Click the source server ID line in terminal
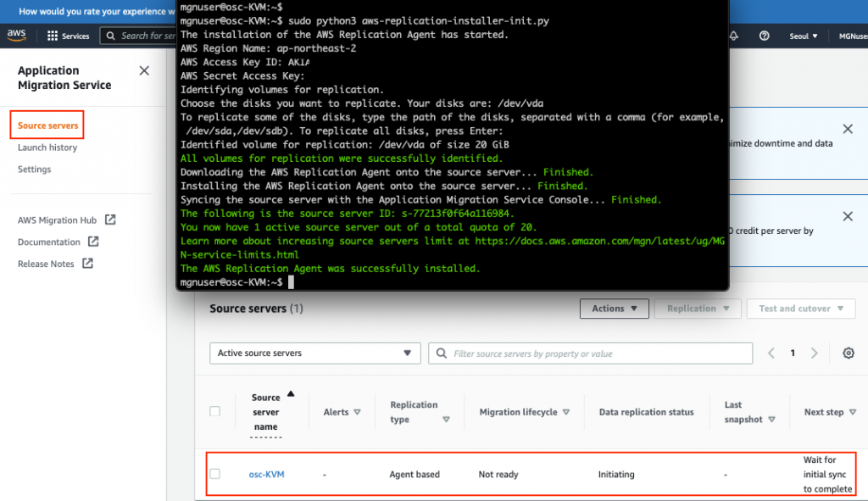Viewport: 868px width, 501px height. [x=347, y=214]
